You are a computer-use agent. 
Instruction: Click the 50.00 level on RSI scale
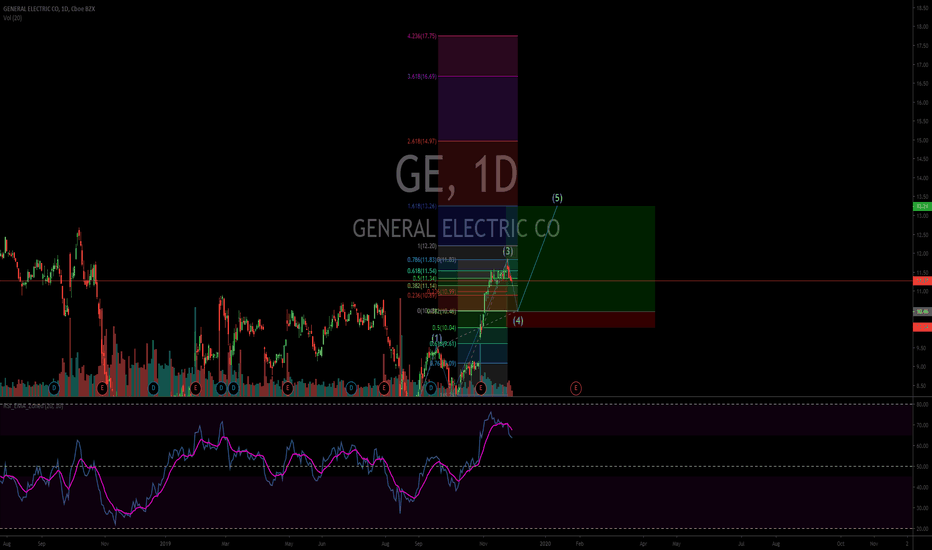pos(922,466)
